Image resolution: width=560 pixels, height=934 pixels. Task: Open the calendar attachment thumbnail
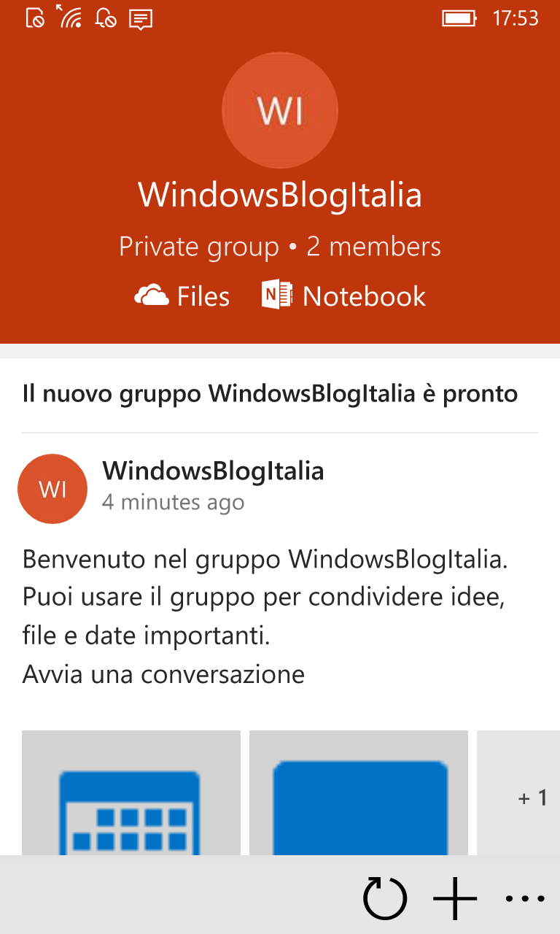(131, 792)
